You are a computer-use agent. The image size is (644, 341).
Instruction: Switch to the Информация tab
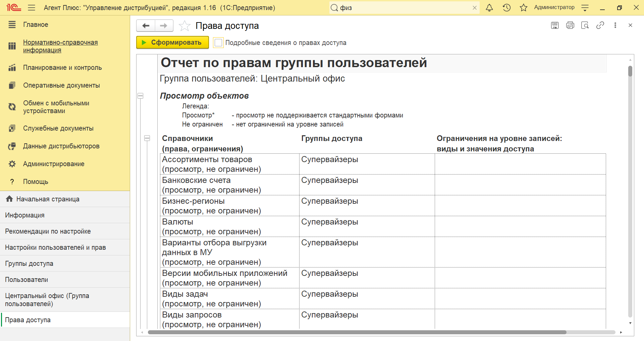point(65,215)
